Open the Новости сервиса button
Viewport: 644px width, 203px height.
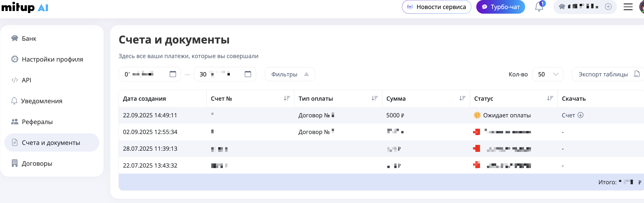[436, 7]
